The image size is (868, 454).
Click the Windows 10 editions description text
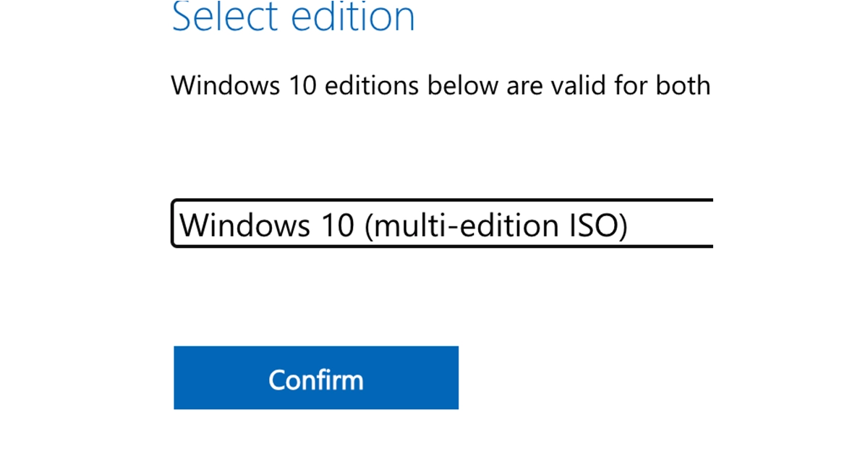pos(441,86)
